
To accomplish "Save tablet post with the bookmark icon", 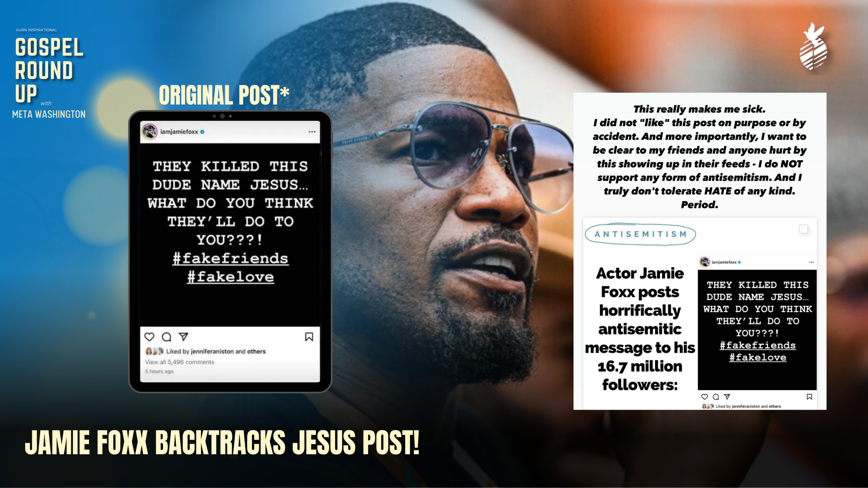I will point(309,337).
